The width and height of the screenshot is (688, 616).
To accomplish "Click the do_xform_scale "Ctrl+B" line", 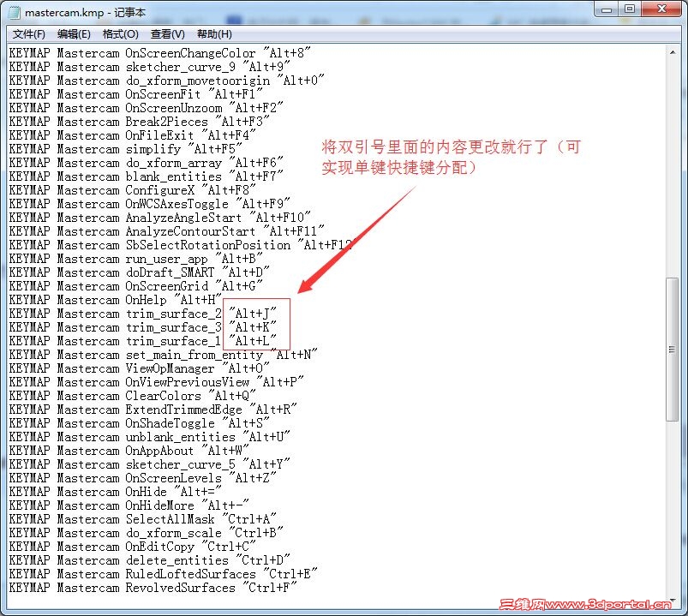I will 147,533.
